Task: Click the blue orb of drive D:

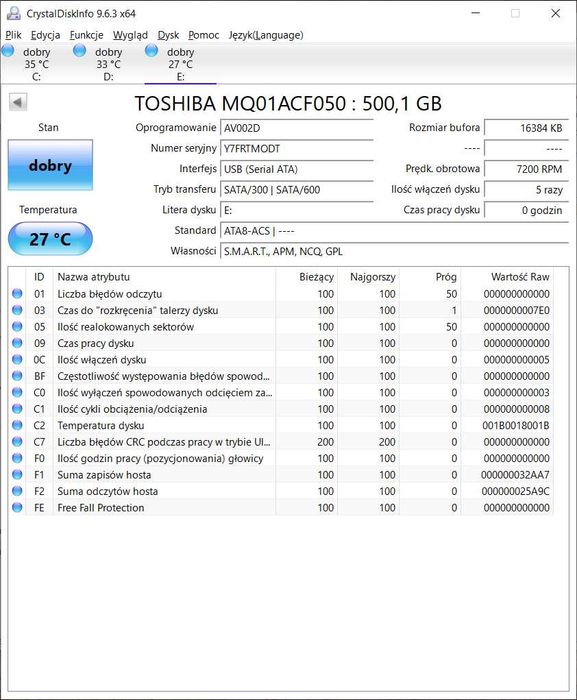Action: tap(80, 50)
